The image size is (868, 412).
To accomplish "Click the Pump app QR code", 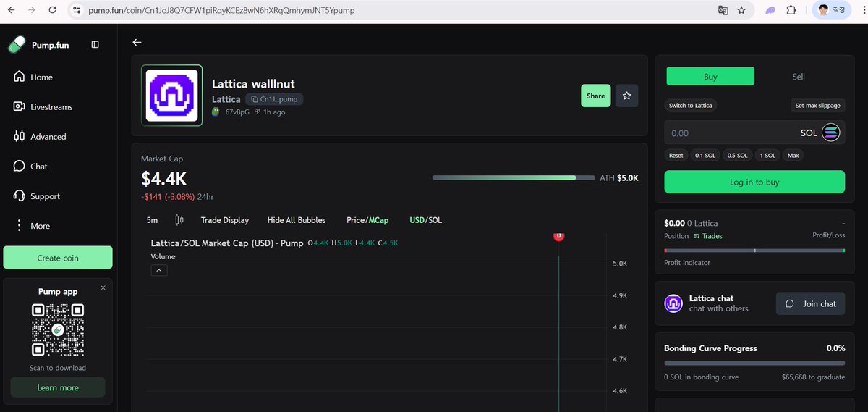I will click(x=58, y=330).
